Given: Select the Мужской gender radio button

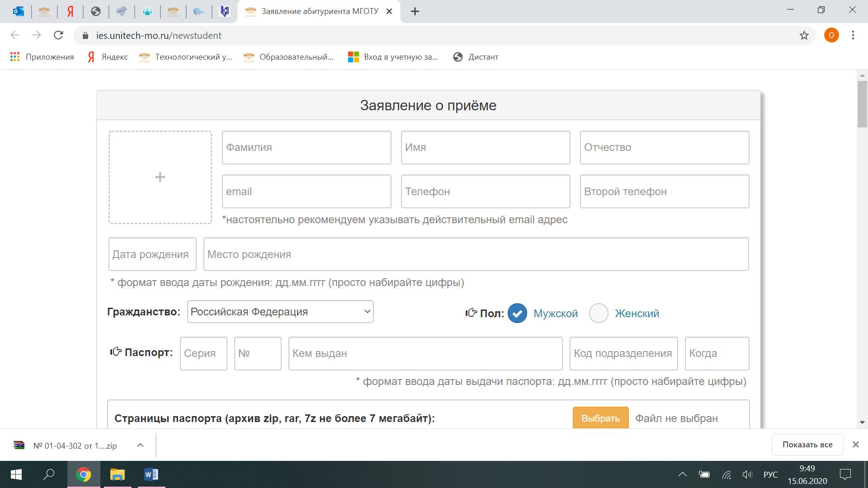Looking at the screenshot, I should coord(517,313).
